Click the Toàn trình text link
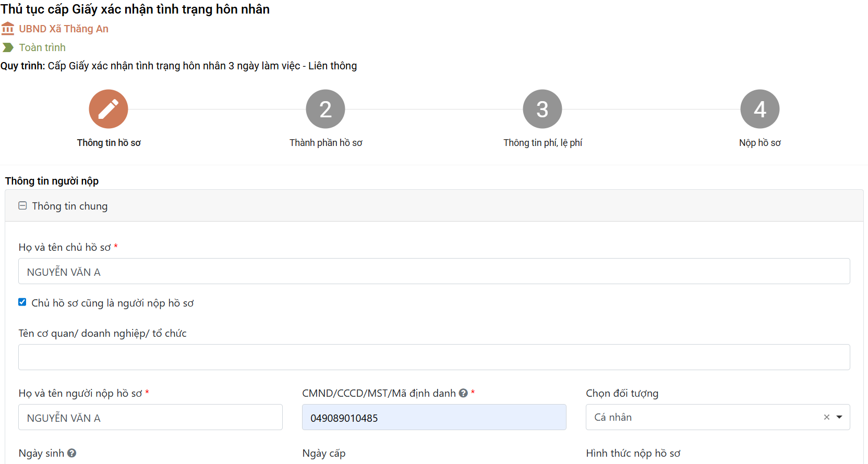868x464 pixels. (x=42, y=47)
